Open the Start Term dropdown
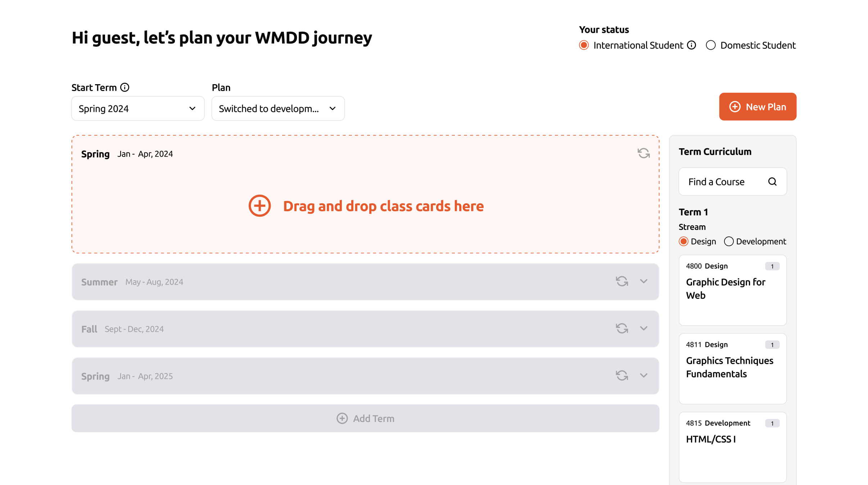The width and height of the screenshot is (868, 485). coord(138,108)
